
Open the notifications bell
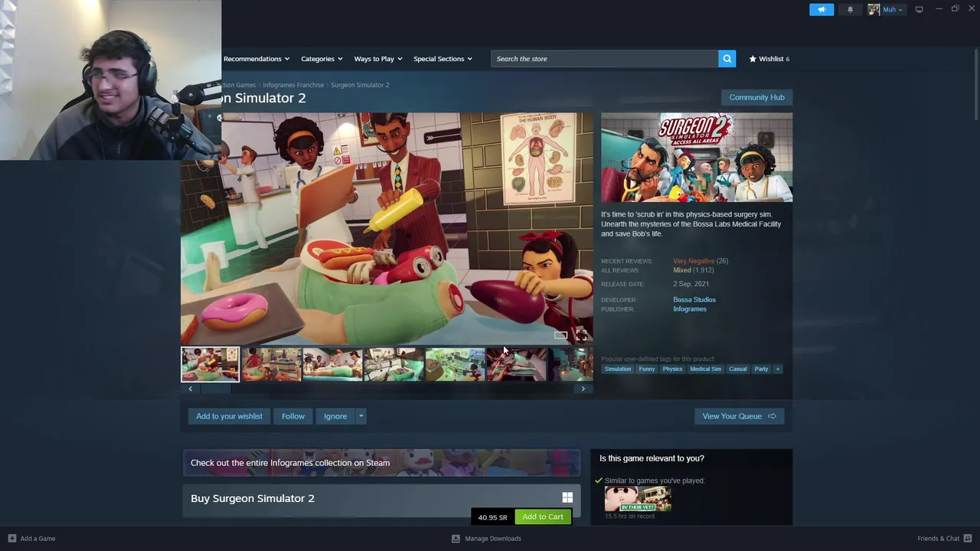pos(850,9)
